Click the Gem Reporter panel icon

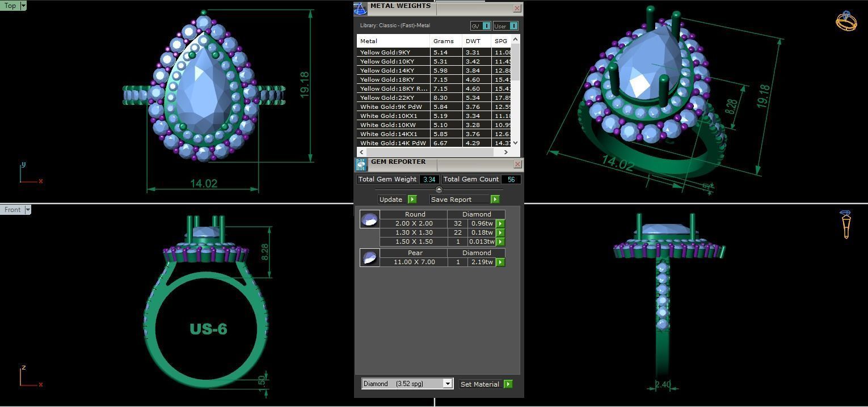361,164
